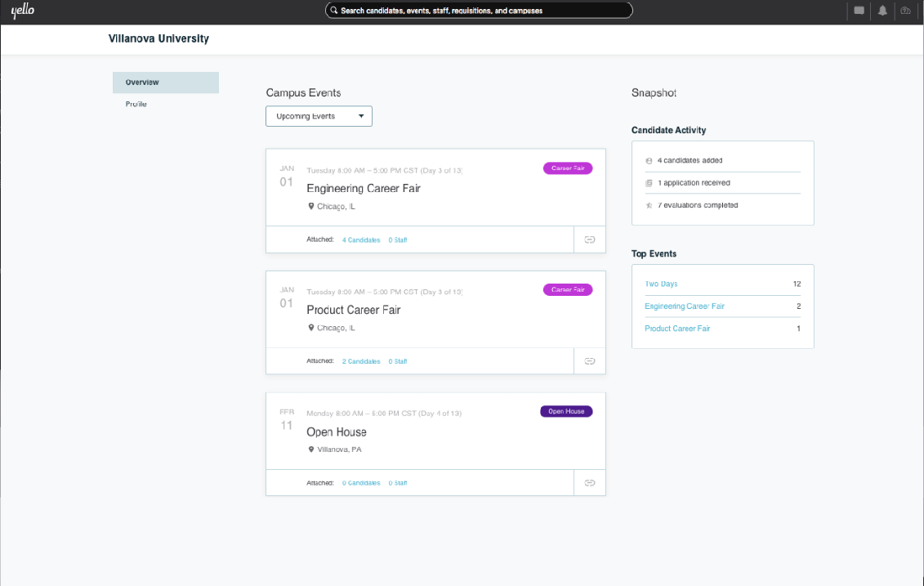The width and height of the screenshot is (924, 586).
Task: Open the 0 Candidates link for Open House
Action: click(x=361, y=483)
